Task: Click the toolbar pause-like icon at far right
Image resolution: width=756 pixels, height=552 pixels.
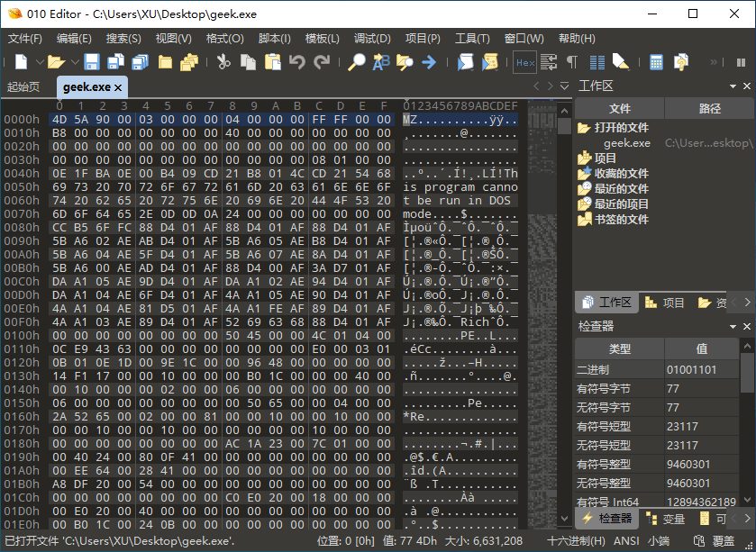Action: pyautogui.click(x=742, y=62)
